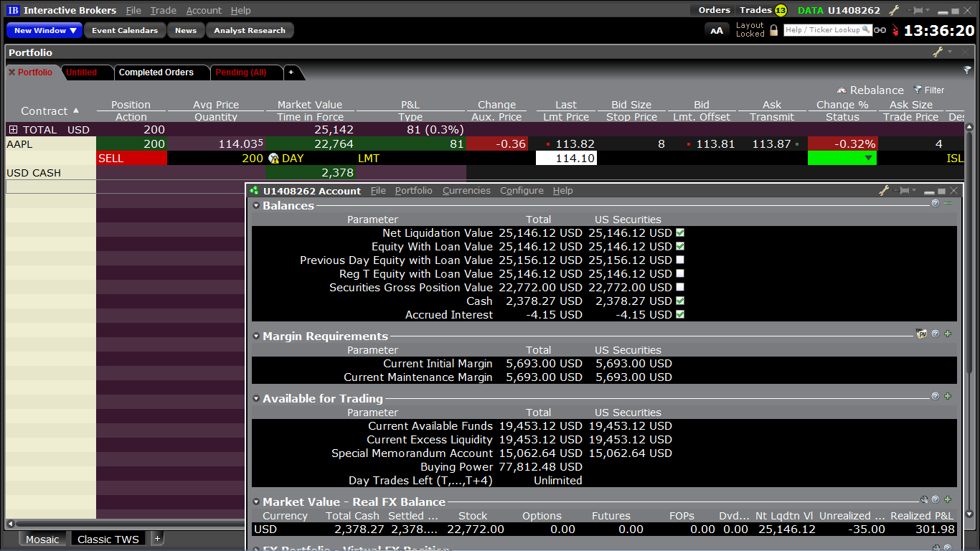Open main window Account menu
Image resolution: width=980 pixels, height=551 pixels.
[204, 11]
